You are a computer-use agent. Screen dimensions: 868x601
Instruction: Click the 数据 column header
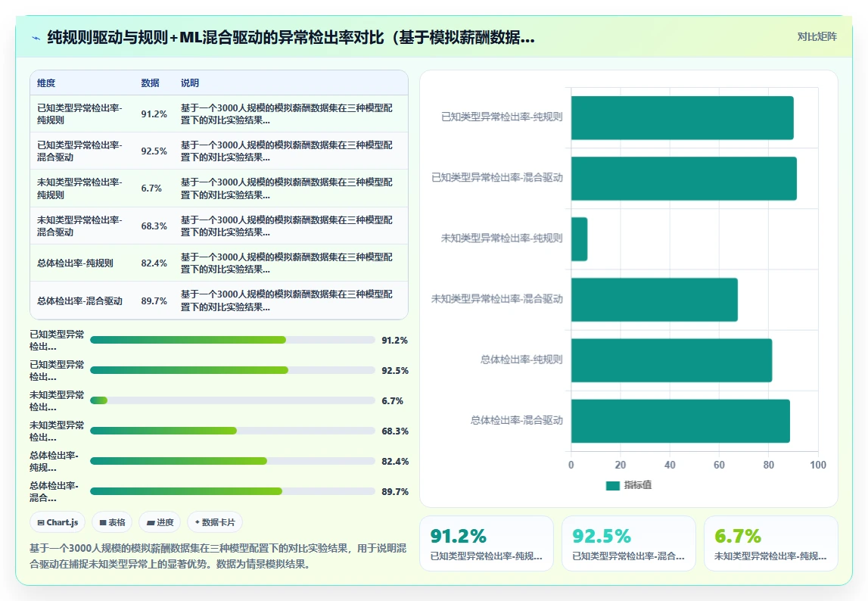coord(150,83)
